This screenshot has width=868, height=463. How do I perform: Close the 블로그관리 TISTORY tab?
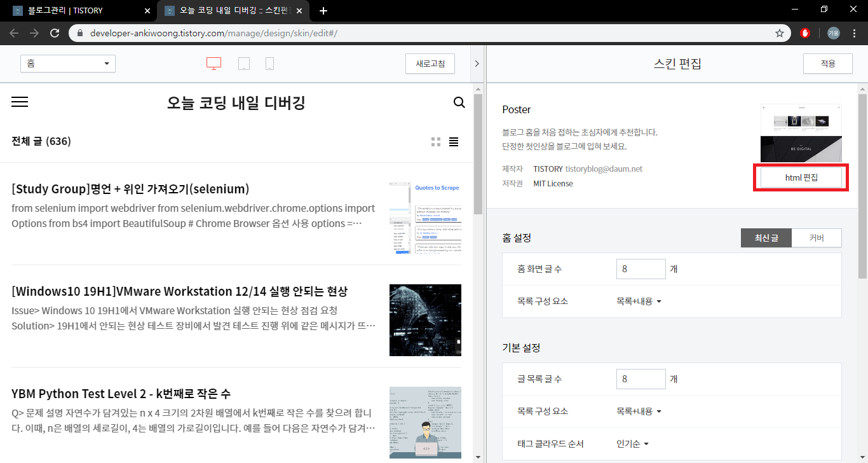tap(147, 11)
